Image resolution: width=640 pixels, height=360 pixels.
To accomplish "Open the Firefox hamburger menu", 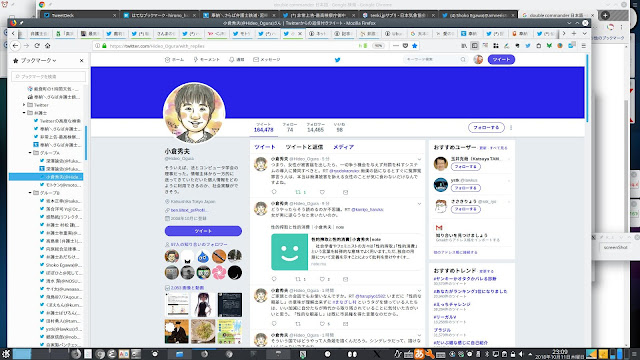I will pyautogui.click(x=584, y=46).
